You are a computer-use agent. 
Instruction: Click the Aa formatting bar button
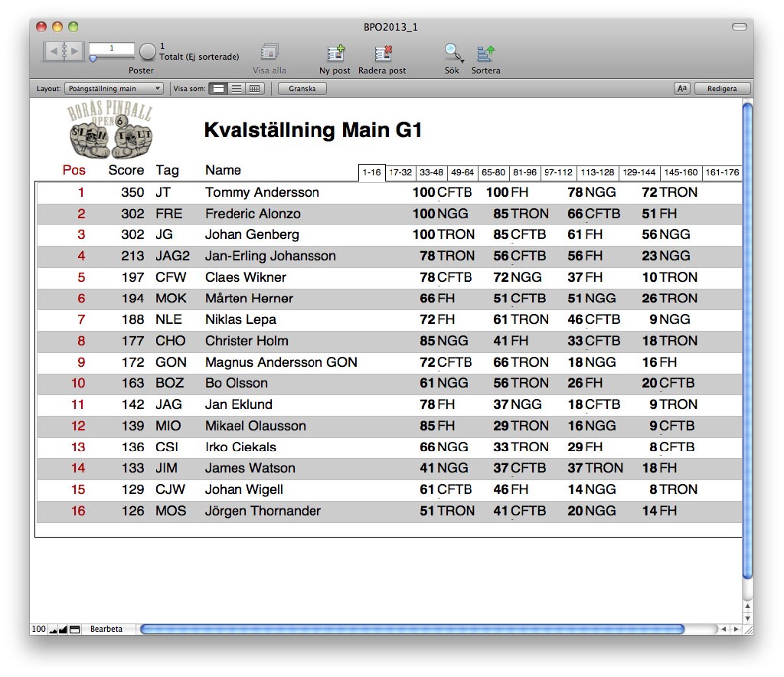pos(682,89)
